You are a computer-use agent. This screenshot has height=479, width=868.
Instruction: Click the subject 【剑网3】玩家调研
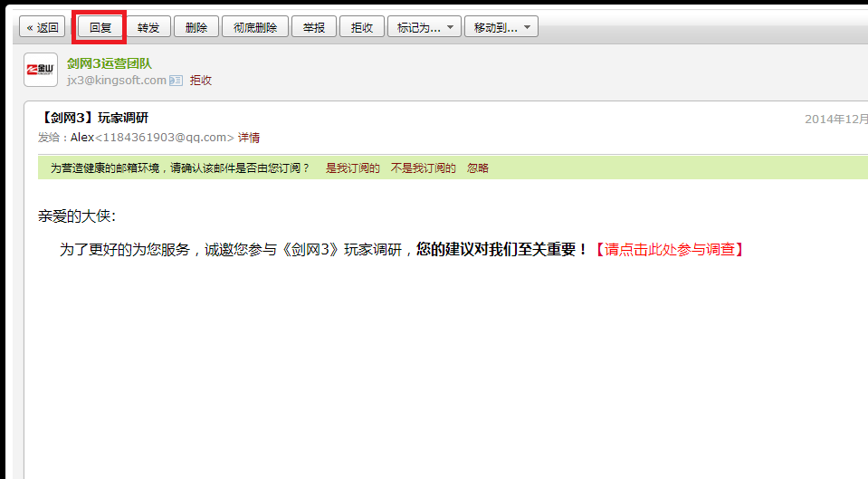point(93,118)
